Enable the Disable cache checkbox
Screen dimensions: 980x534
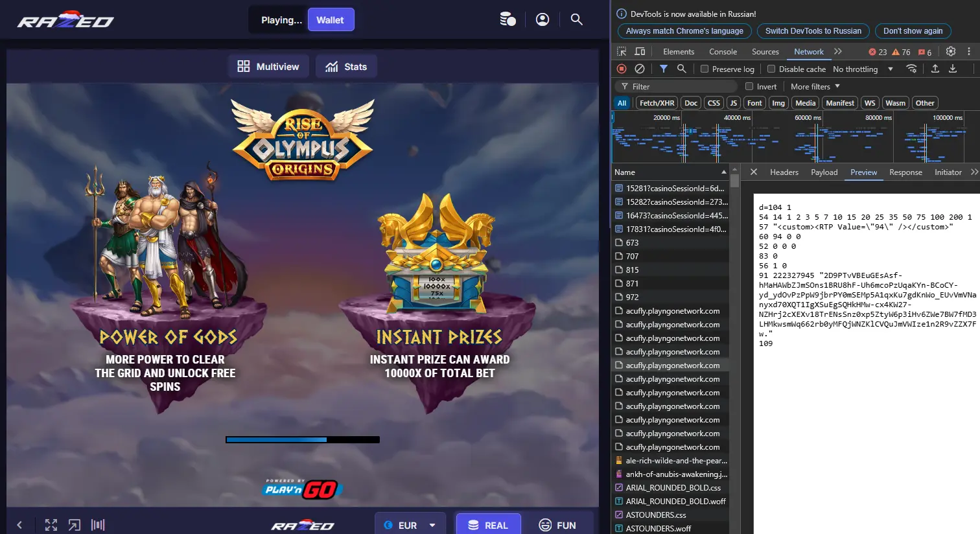771,69
